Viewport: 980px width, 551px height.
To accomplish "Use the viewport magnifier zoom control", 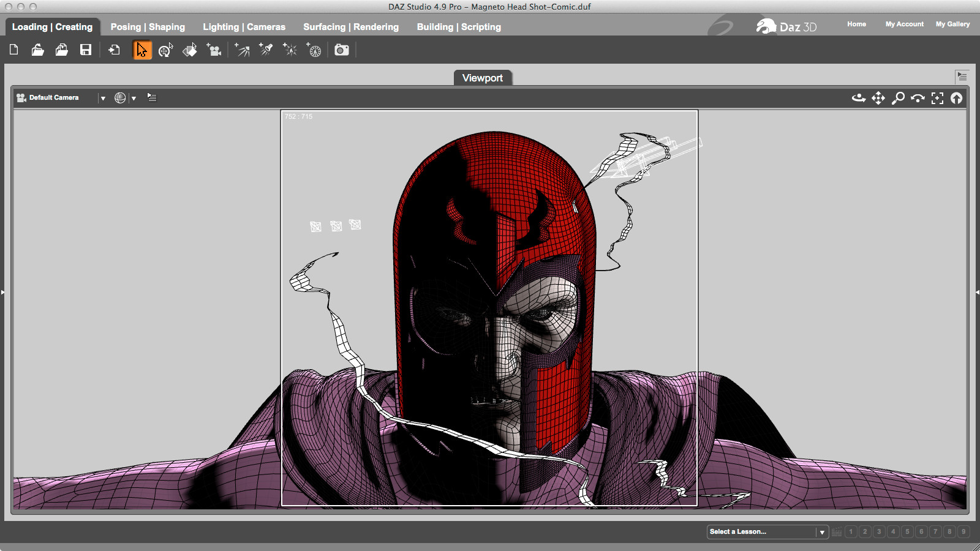I will [898, 98].
